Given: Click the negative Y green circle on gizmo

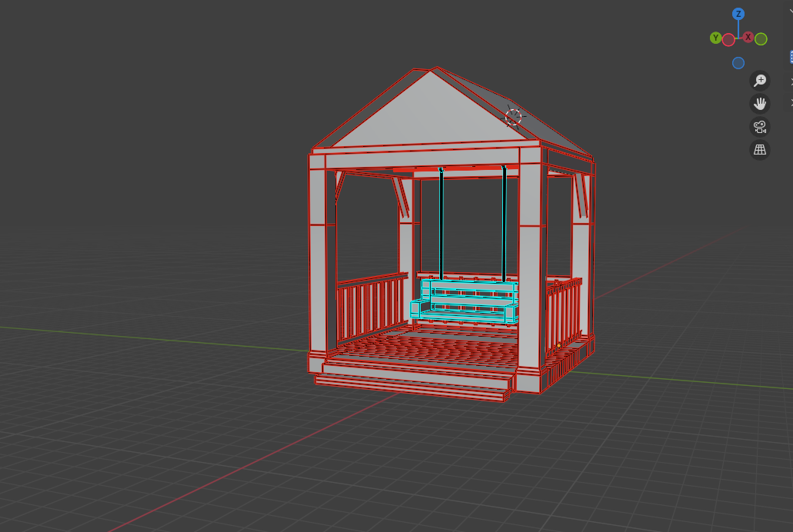Looking at the screenshot, I should (761, 39).
